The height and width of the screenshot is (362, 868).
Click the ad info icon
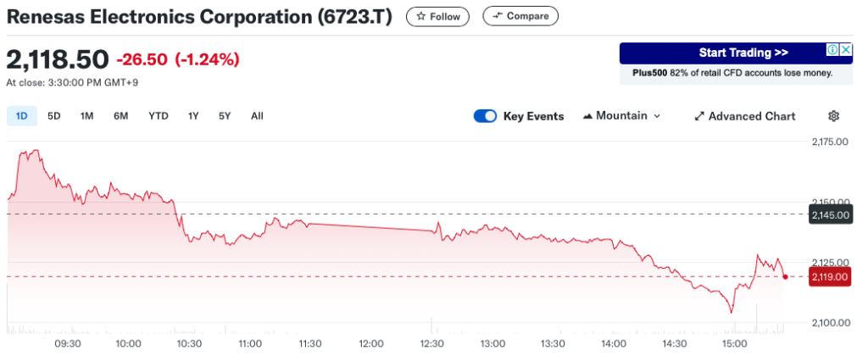click(x=832, y=51)
